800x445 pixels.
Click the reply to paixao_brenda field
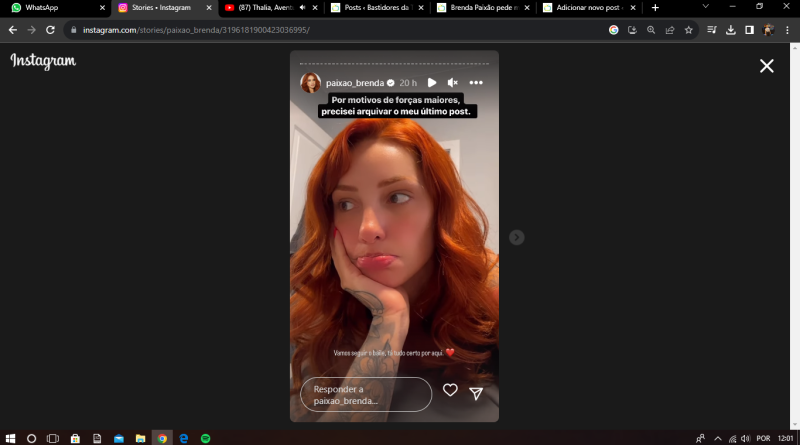pos(366,394)
